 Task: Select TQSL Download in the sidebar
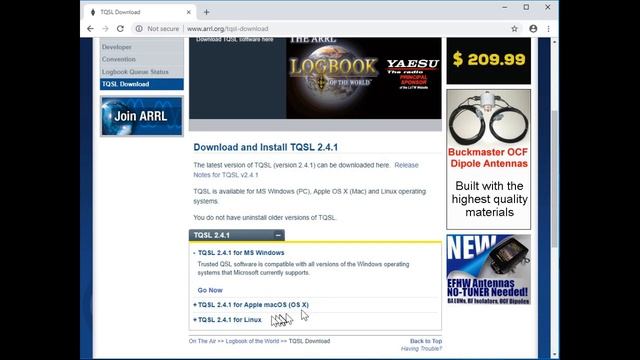pyautogui.click(x=142, y=84)
